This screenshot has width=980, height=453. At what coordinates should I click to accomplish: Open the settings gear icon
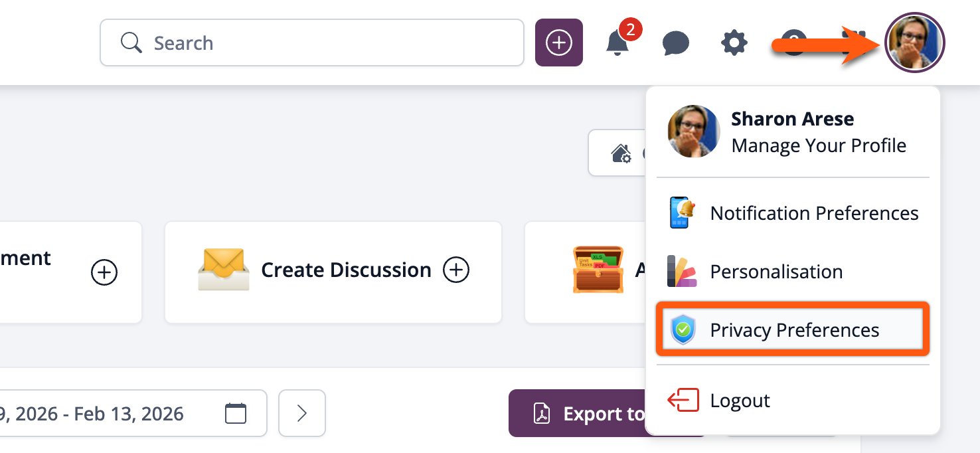[x=734, y=44]
